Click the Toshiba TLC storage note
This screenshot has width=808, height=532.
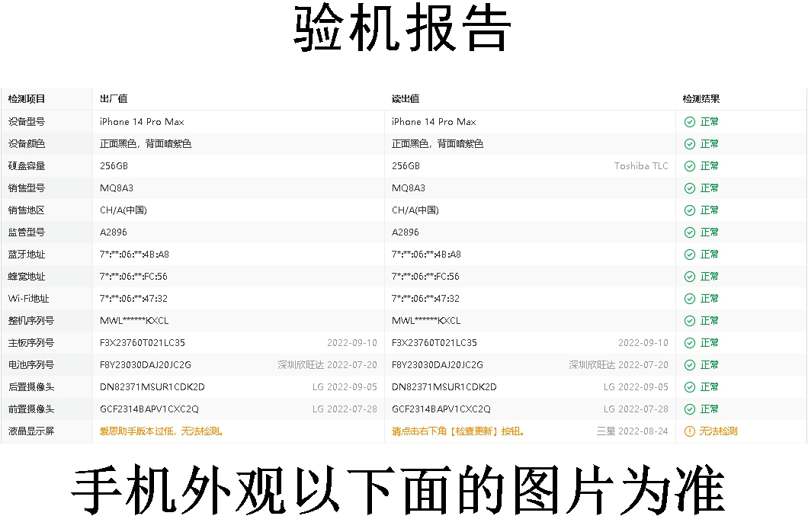[x=641, y=166]
